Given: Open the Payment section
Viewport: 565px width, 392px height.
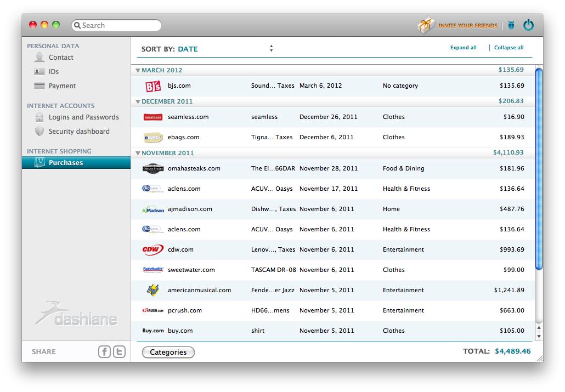Looking at the screenshot, I should (63, 86).
